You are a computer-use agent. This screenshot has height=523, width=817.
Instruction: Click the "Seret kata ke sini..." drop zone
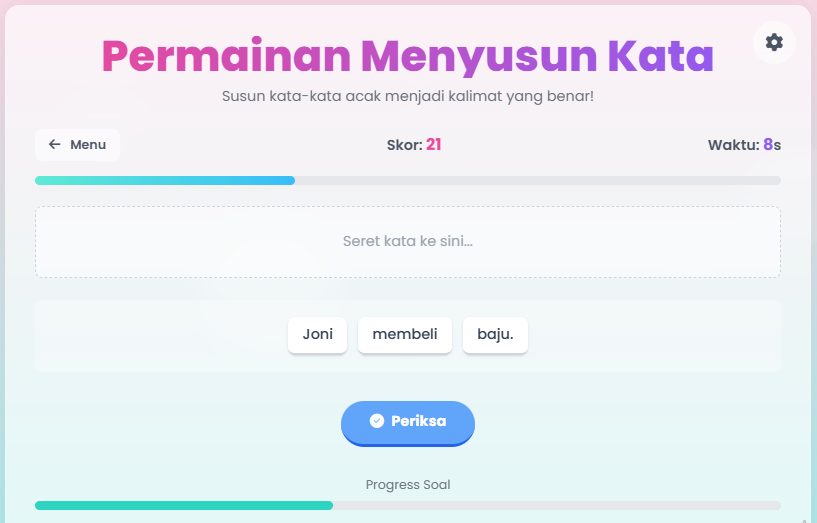pos(408,242)
